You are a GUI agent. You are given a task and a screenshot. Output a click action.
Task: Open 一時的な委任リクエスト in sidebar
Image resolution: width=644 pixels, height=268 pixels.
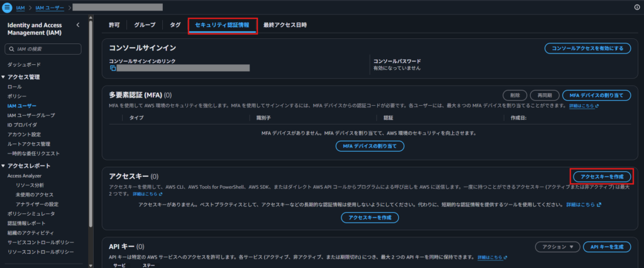tap(34, 154)
